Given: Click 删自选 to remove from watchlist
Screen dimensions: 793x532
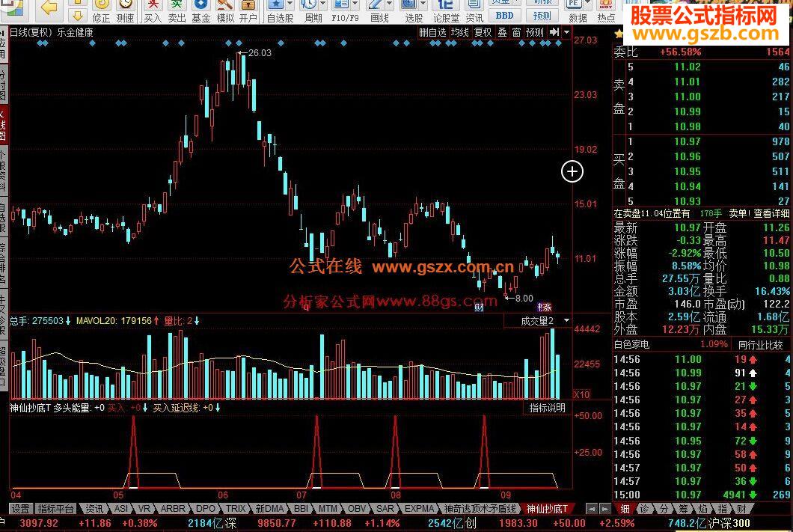Looking at the screenshot, I should (433, 32).
